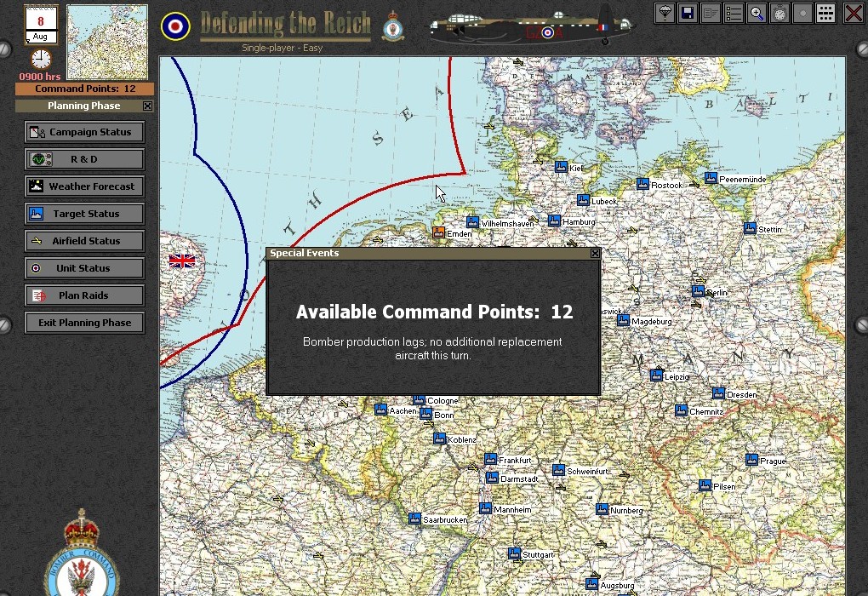Select the Augsburg target icon

pyautogui.click(x=591, y=584)
